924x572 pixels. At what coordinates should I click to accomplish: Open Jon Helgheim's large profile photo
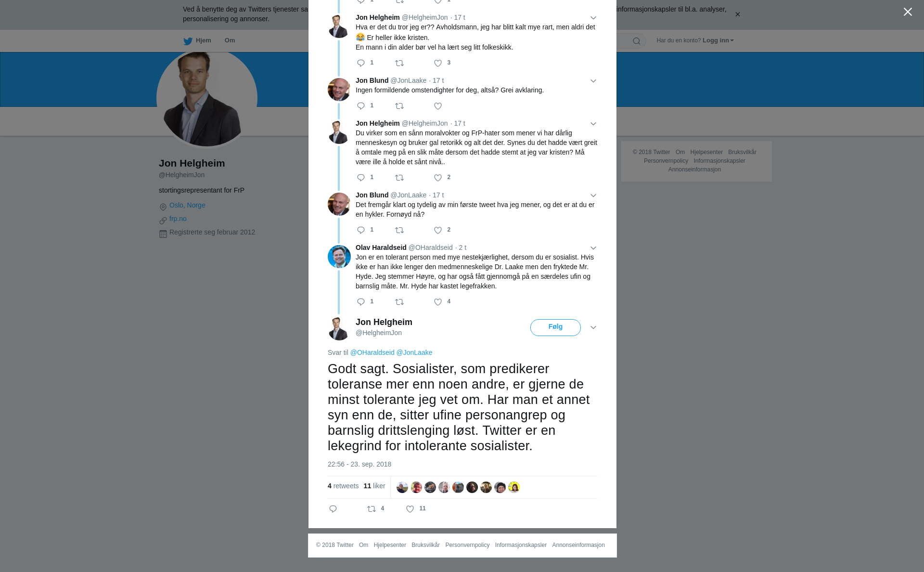click(x=207, y=98)
